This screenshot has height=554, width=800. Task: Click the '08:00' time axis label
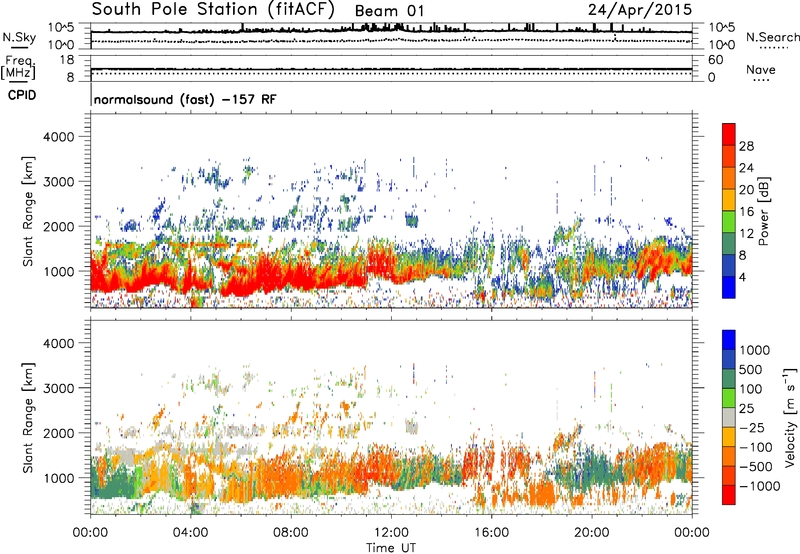pos(291,533)
